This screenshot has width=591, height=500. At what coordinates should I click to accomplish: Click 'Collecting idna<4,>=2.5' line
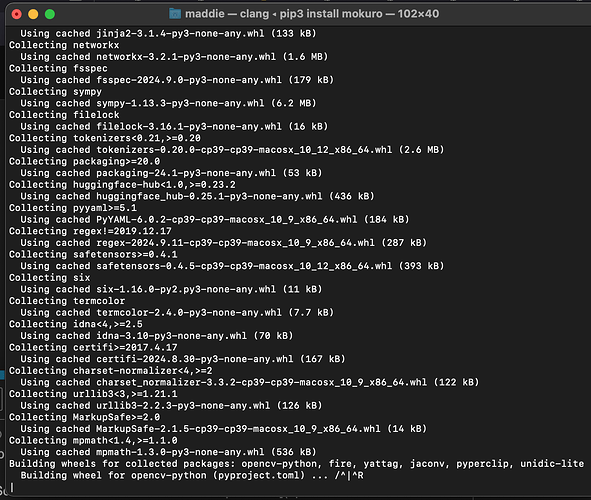(76, 324)
